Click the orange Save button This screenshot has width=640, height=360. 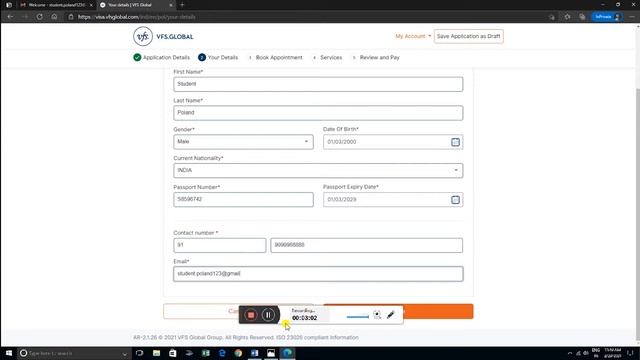pyautogui.click(x=438, y=311)
